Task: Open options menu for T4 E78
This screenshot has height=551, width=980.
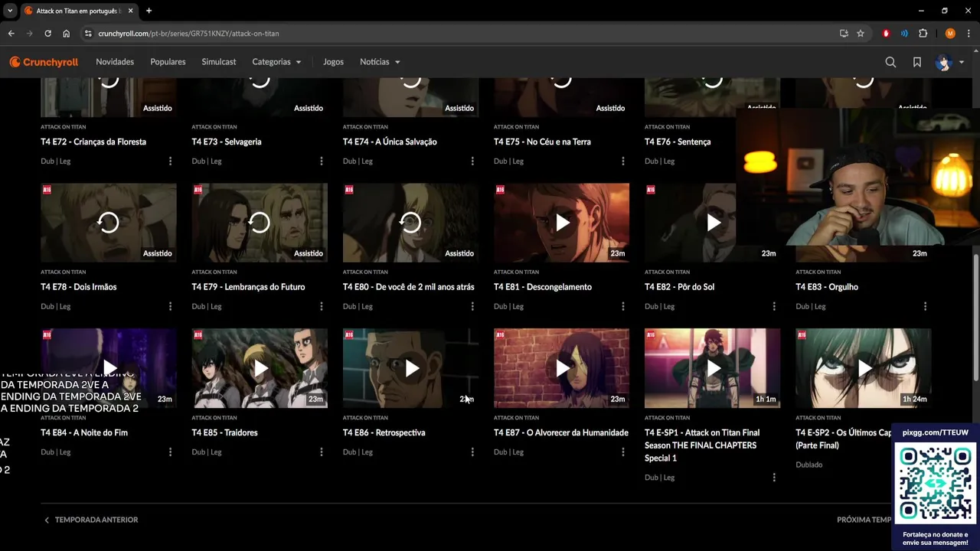Action: click(x=170, y=306)
